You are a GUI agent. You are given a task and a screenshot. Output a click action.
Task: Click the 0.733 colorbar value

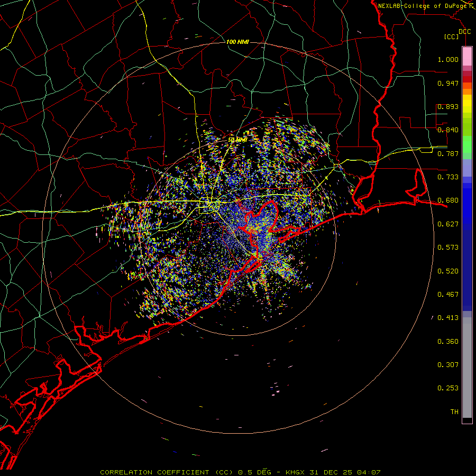(448, 177)
